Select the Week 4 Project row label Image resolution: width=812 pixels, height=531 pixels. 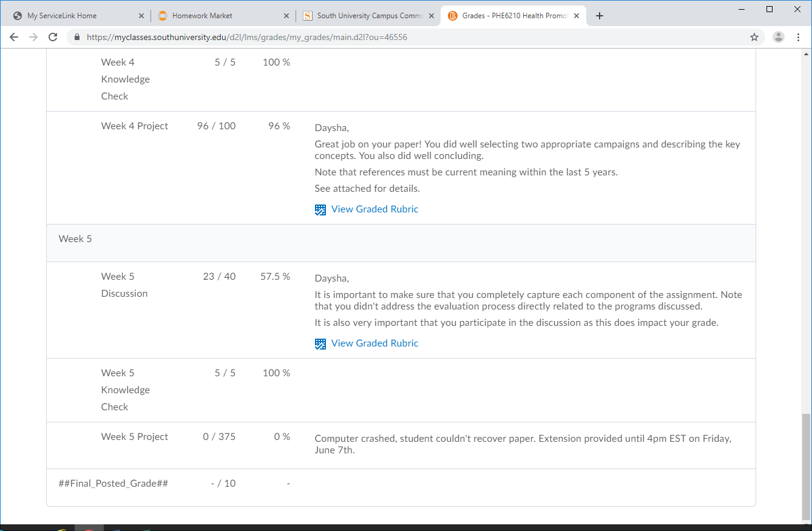135,126
